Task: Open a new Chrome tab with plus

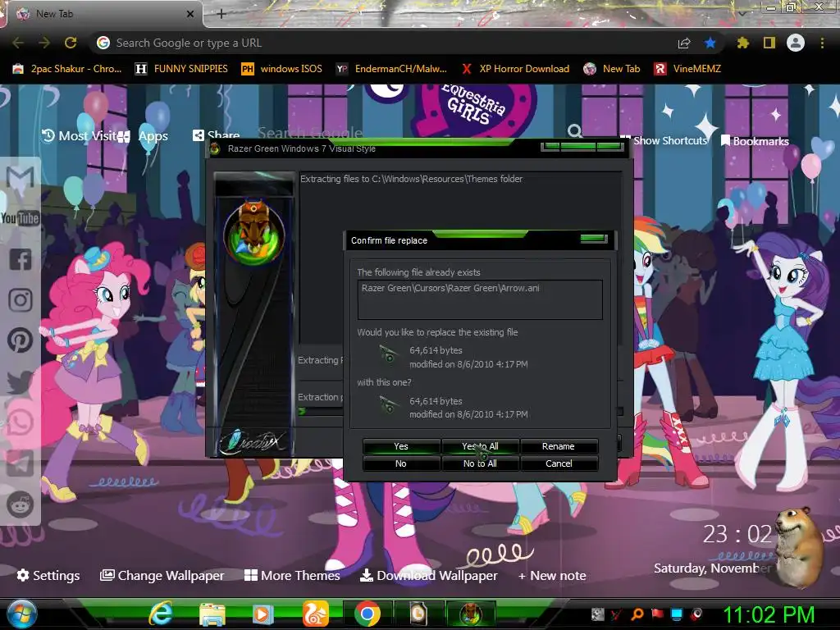Action: click(221, 14)
